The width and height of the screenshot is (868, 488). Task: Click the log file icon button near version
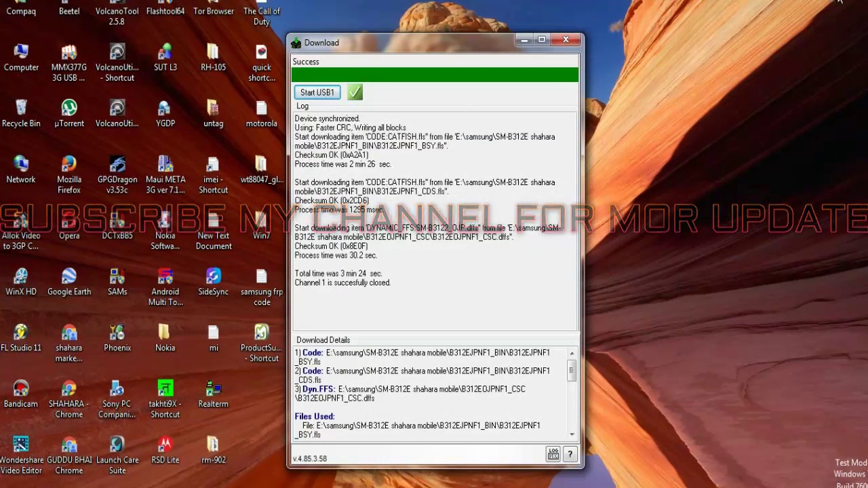coord(553,454)
